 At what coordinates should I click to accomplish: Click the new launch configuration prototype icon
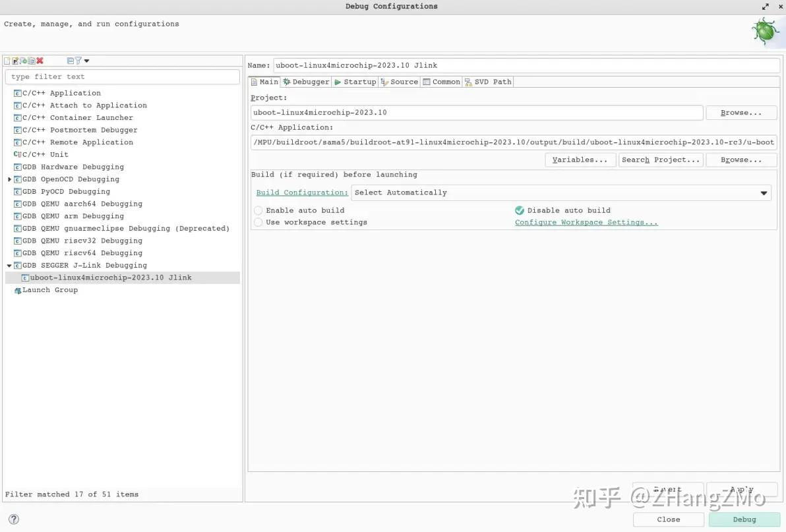pos(15,61)
